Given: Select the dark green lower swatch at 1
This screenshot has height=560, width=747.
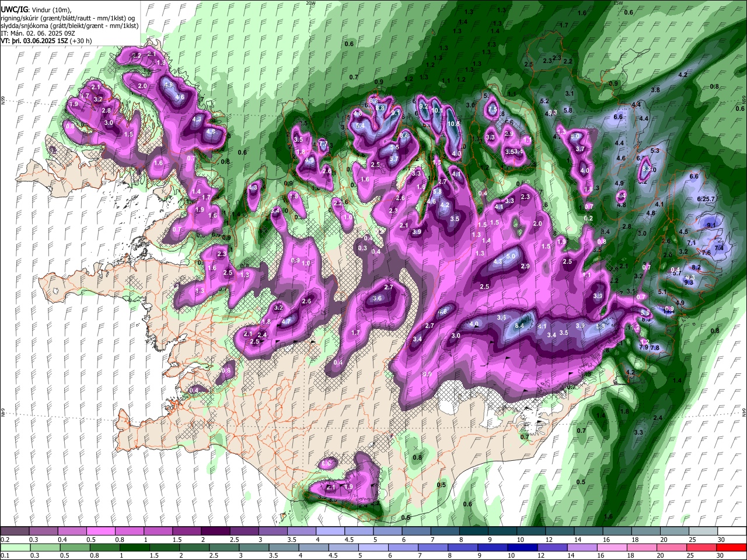Looking at the screenshot, I should [134, 547].
